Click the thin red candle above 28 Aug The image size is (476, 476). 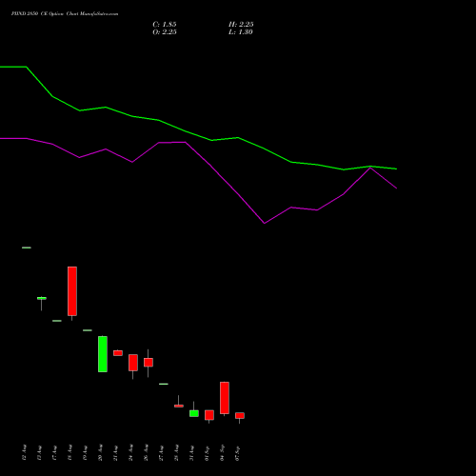[x=179, y=406]
